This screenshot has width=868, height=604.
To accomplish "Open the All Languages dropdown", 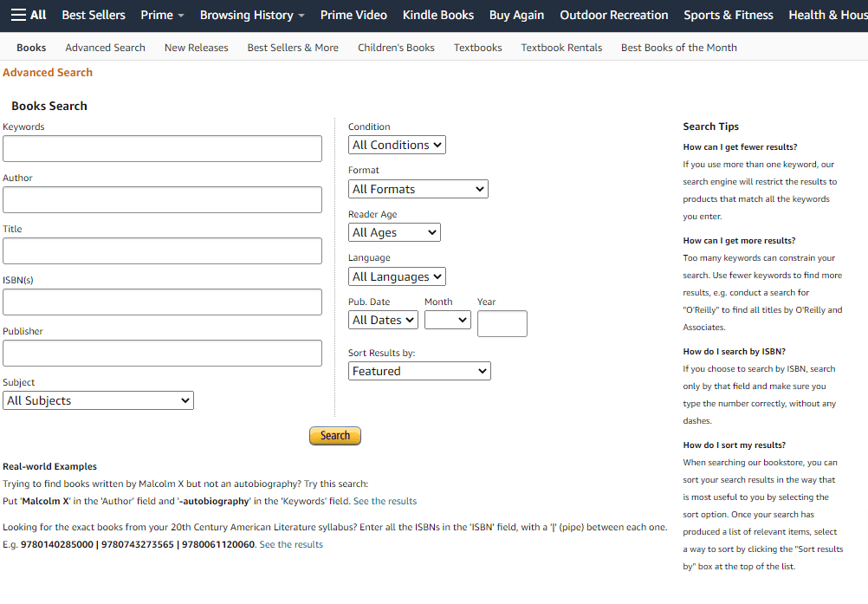I will point(397,276).
